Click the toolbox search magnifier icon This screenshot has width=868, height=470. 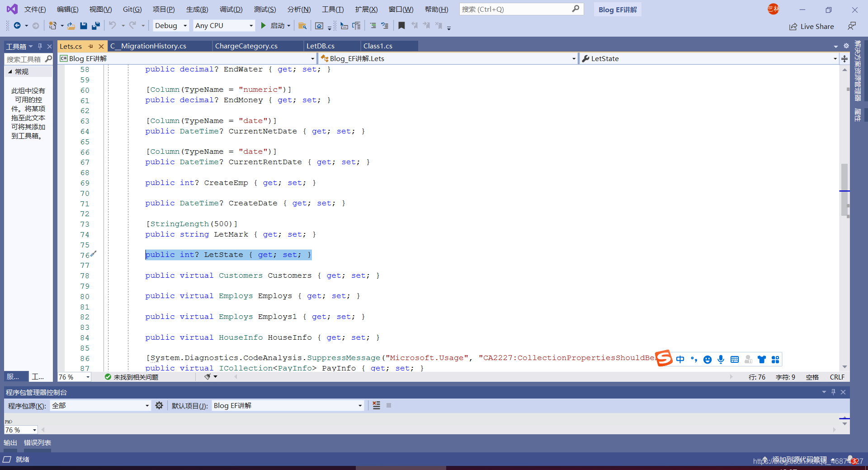coord(48,59)
